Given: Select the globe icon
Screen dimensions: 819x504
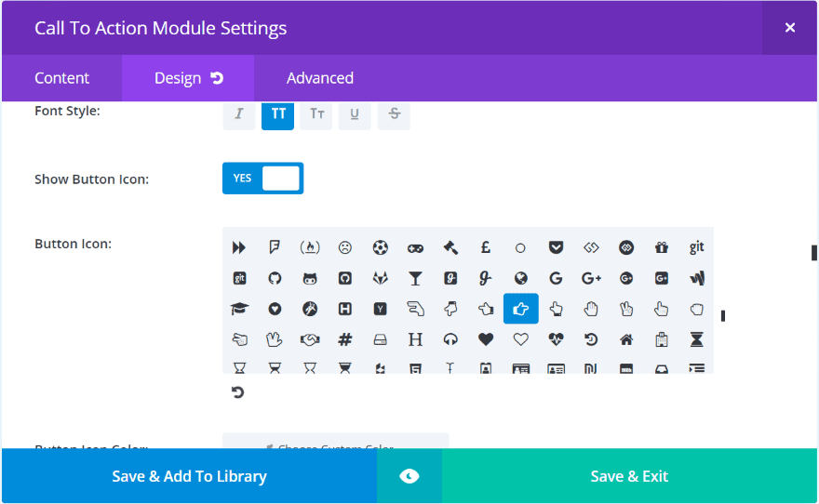Looking at the screenshot, I should tap(520, 278).
